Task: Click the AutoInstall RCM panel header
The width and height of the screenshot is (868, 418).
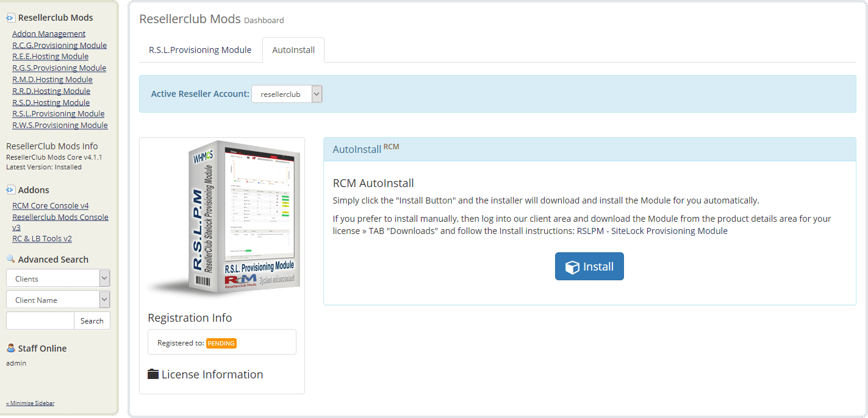Action: tap(590, 149)
